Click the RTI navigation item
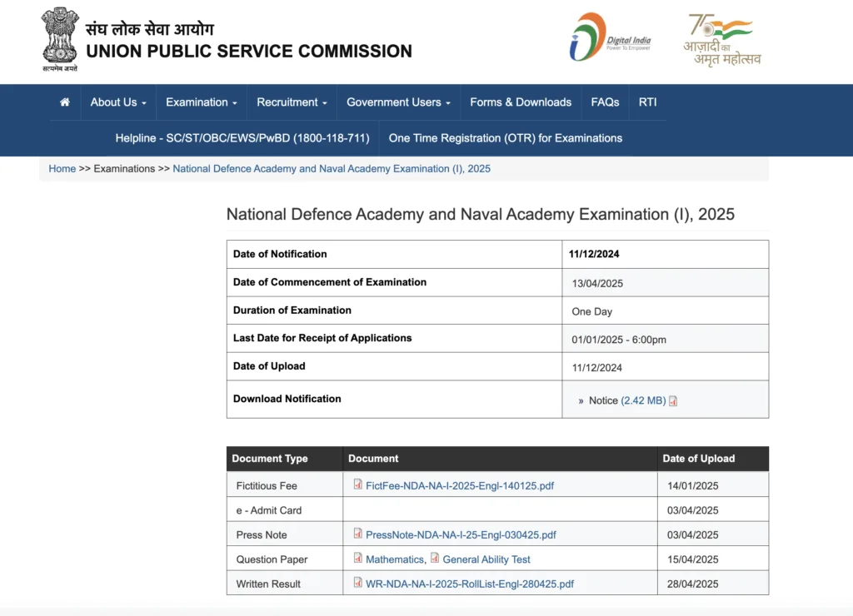Viewport: 853px width, 616px height. pyautogui.click(x=648, y=102)
